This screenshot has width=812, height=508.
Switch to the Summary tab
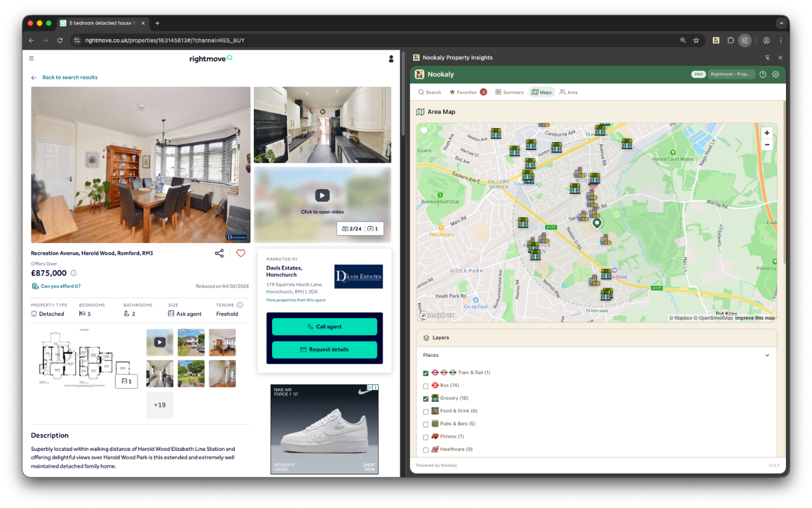tap(509, 92)
